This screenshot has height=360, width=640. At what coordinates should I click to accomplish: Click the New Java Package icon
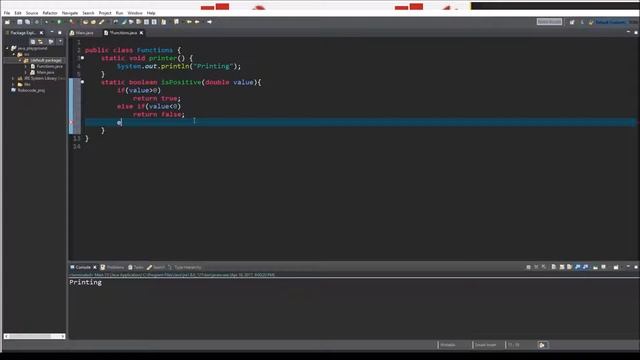[85, 22]
